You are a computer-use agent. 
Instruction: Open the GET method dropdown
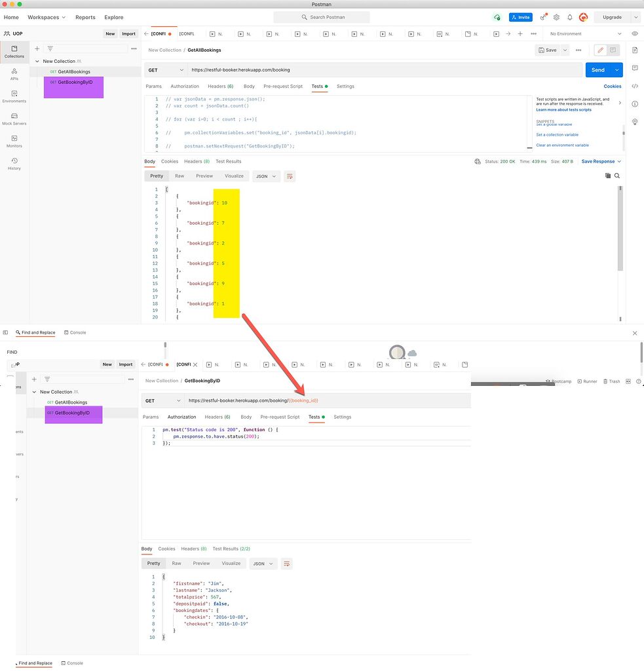click(165, 69)
